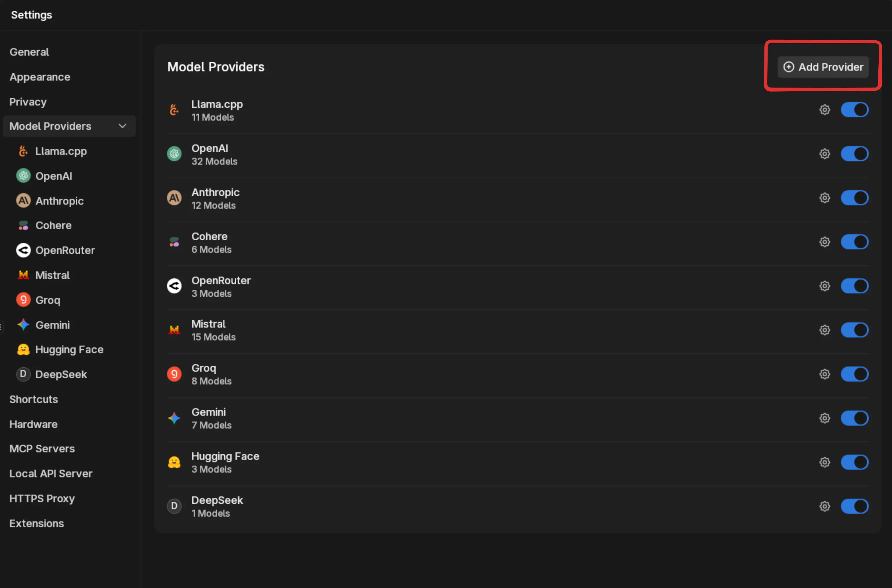
Task: Toggle the Groq provider switch off
Action: click(855, 374)
